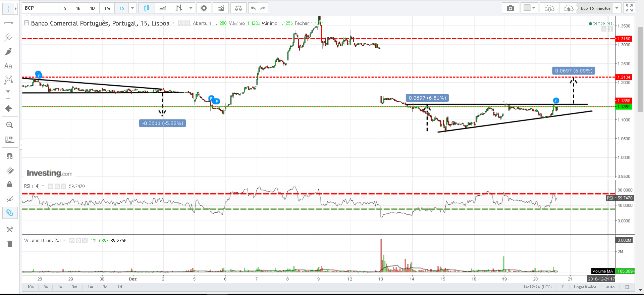Activate the zoom-in magnifier tool

pos(10,125)
